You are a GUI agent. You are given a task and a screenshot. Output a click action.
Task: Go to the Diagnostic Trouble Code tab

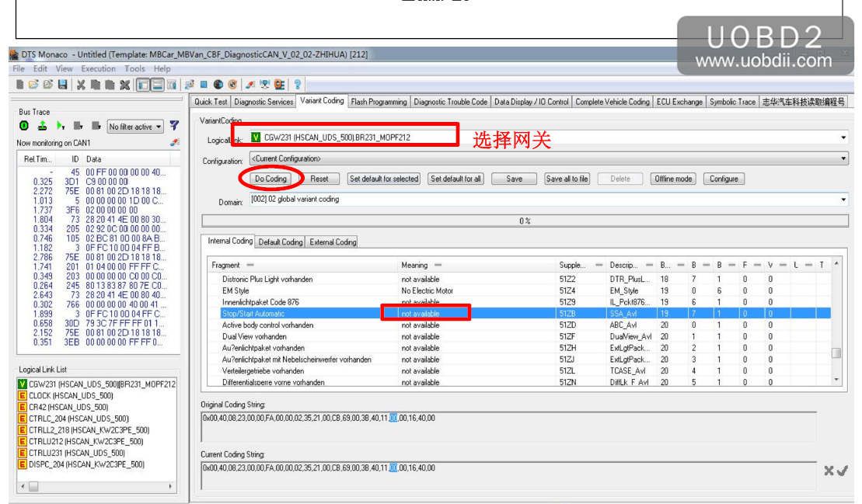tap(450, 102)
